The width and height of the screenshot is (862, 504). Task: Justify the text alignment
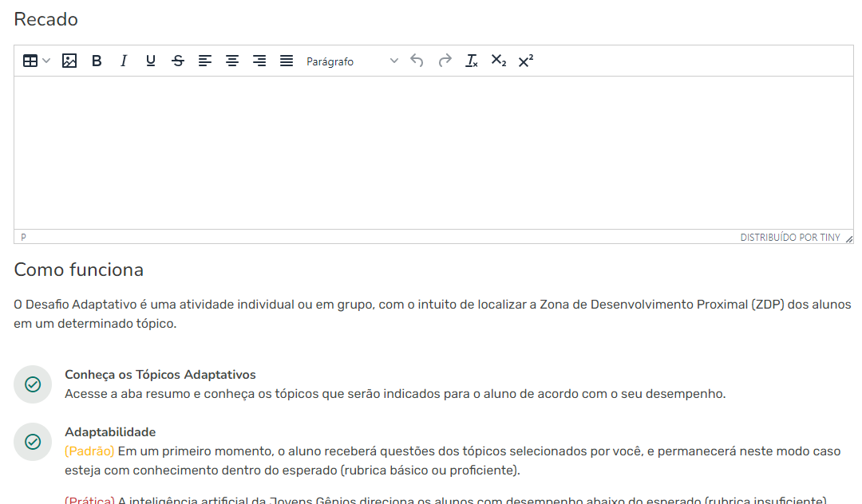coord(287,61)
